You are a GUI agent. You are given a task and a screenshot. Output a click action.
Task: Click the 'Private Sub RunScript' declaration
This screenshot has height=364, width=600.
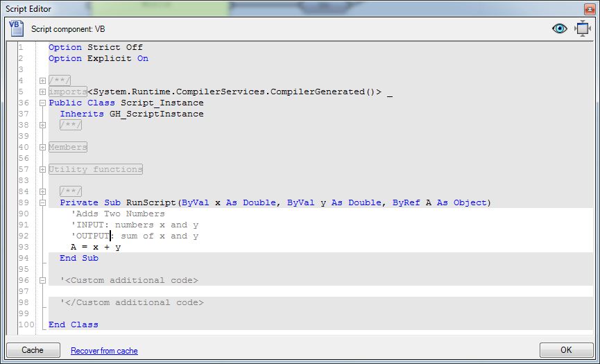(275, 202)
